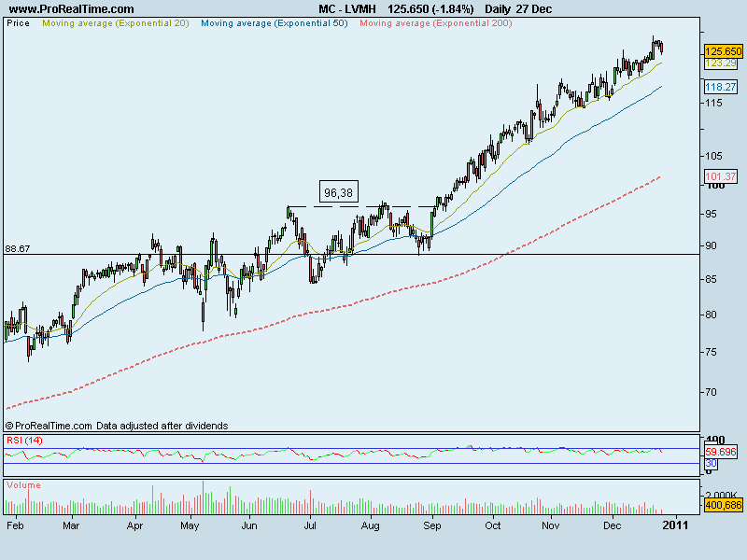The width and height of the screenshot is (747, 560).
Task: Click the 80 price axis label
Action: pyautogui.click(x=711, y=315)
